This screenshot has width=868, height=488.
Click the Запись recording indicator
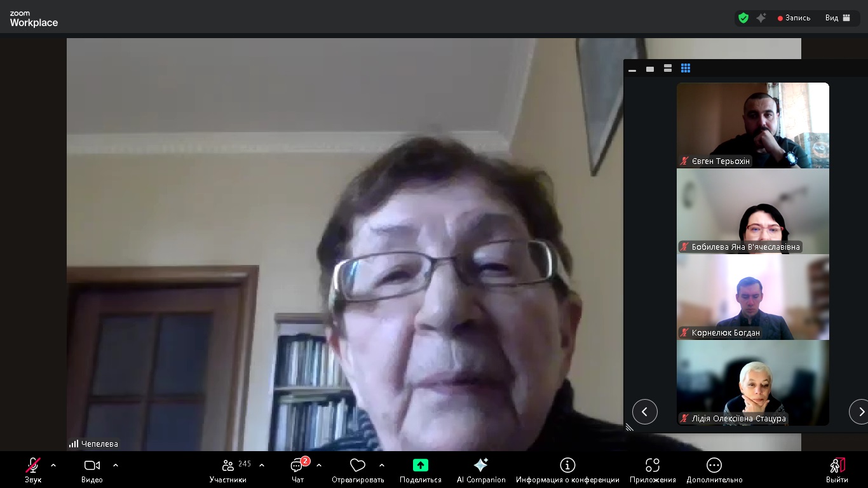794,18
